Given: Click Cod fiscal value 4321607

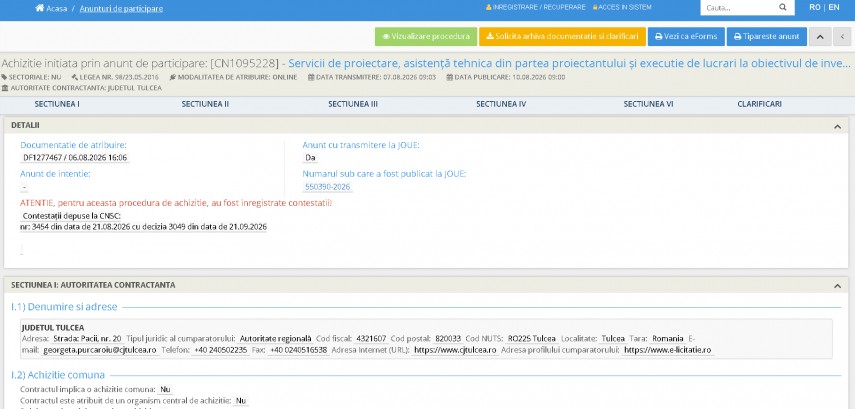Looking at the screenshot, I should (x=371, y=339).
